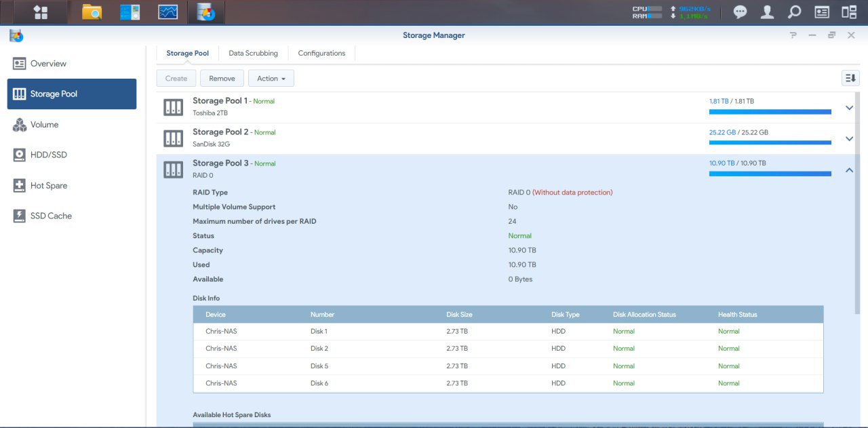The image size is (868, 428).
Task: Click the notifications speech bubble icon
Action: pyautogui.click(x=741, y=12)
